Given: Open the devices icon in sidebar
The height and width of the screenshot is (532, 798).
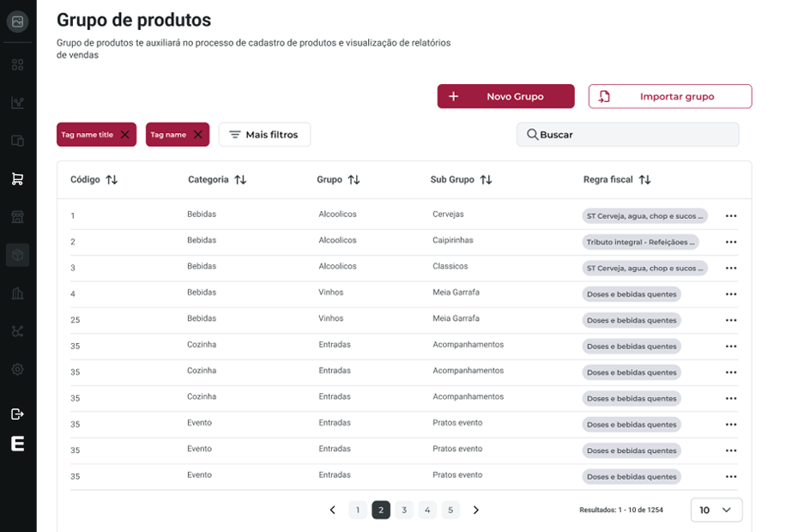Looking at the screenshot, I should [x=17, y=141].
